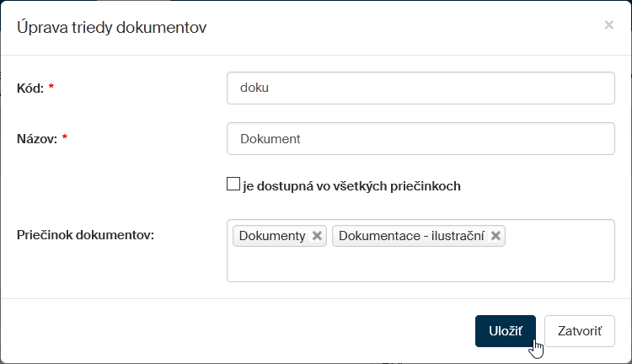Image resolution: width=632 pixels, height=364 pixels.
Task: Select the Dokumentace - ilustrační tag label
Action: point(411,237)
